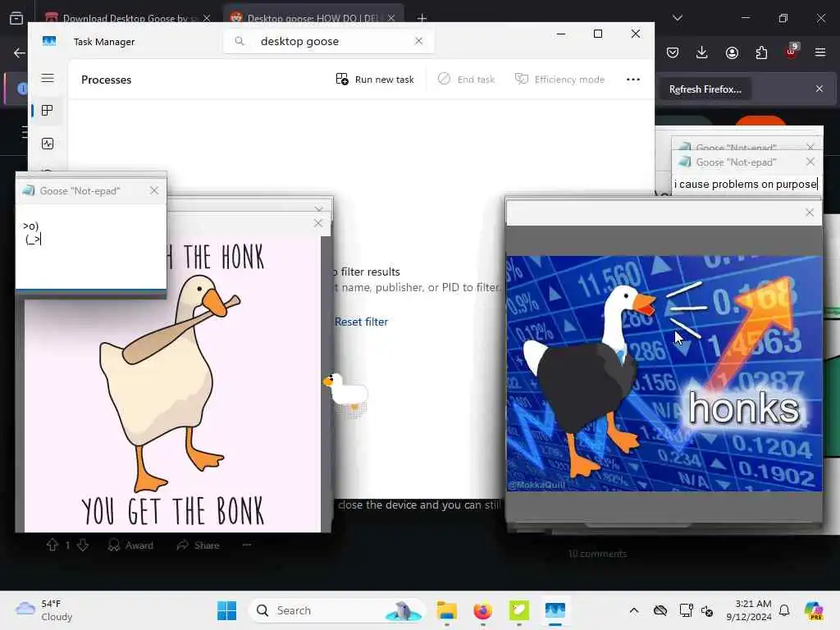Screen dimensions: 840x630
Task: Open Firefox account icon
Action: [x=732, y=52]
